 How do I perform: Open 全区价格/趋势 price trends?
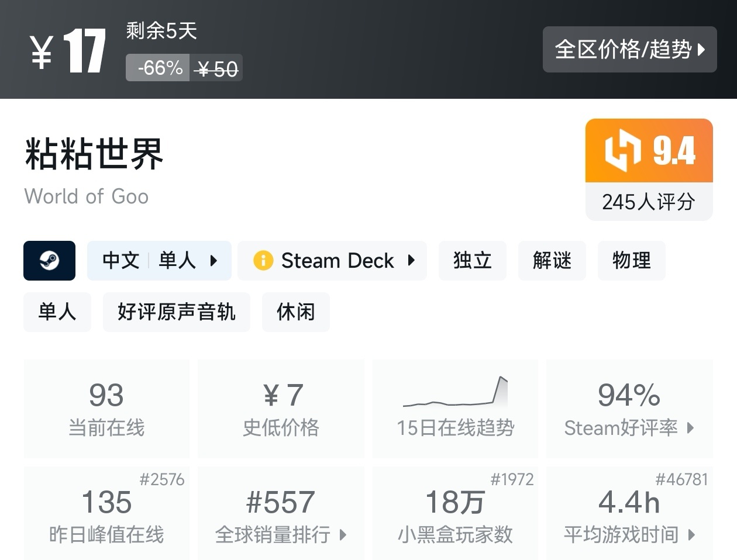click(629, 50)
